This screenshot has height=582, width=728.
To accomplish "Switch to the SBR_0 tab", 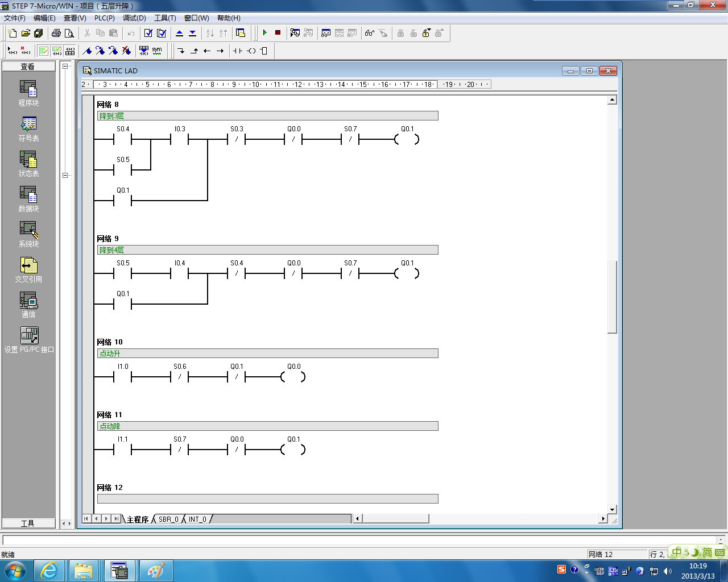I will pos(168,519).
